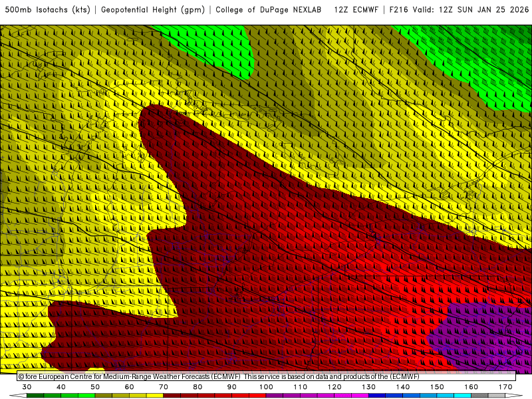This screenshot has width=532, height=399.
Task: Click the '500mb Isotachs (kts)' title text
Action: (47, 10)
